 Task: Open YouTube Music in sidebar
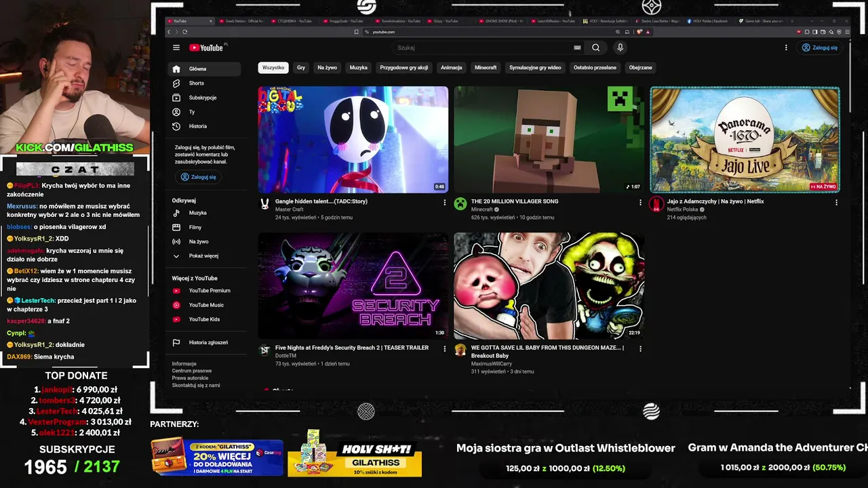[204, 305]
